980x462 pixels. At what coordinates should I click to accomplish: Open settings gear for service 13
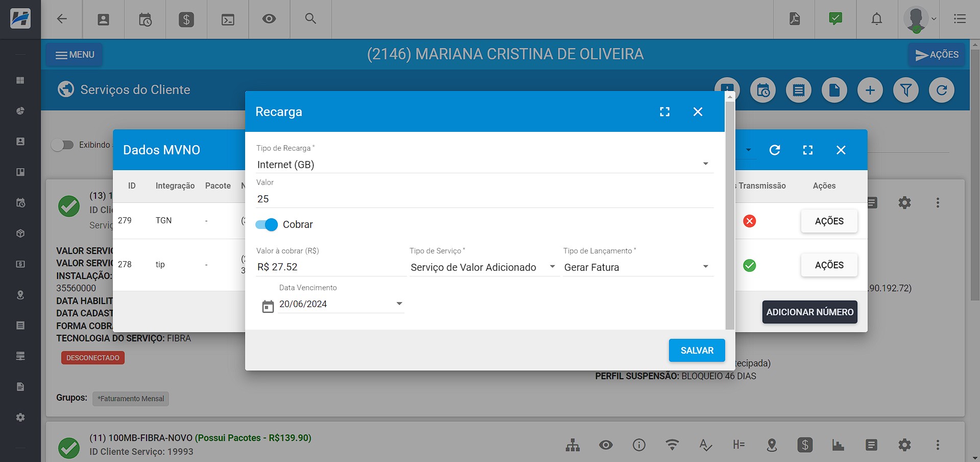pyautogui.click(x=904, y=202)
